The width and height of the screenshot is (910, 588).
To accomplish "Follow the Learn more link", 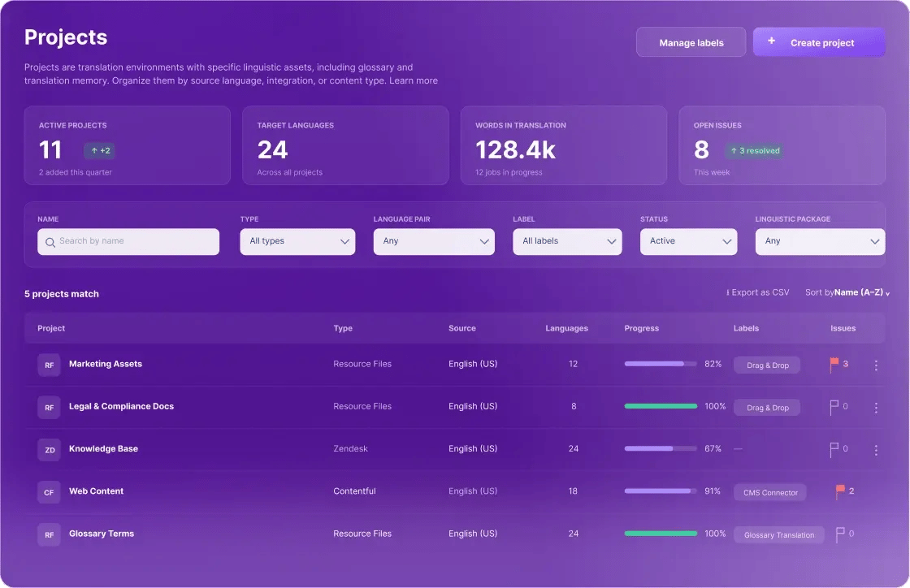I will pyautogui.click(x=414, y=80).
